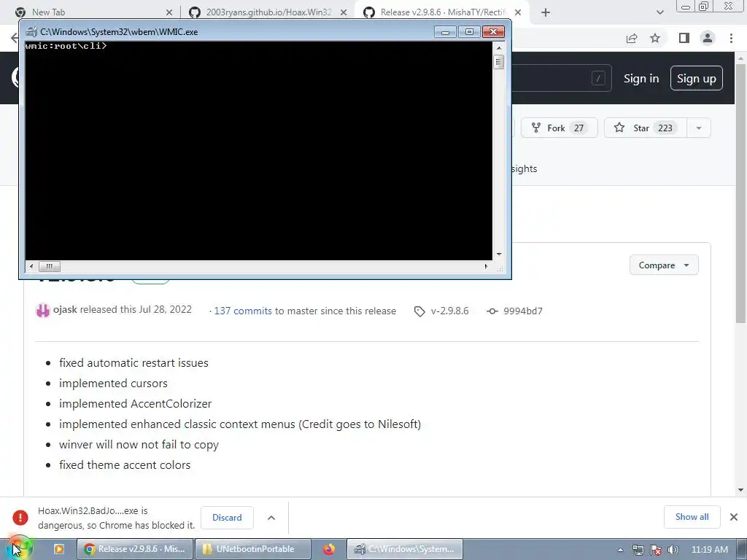The height and width of the screenshot is (560, 747).
Task: Click the commit icon beside 9994bd7
Action: [x=492, y=311]
